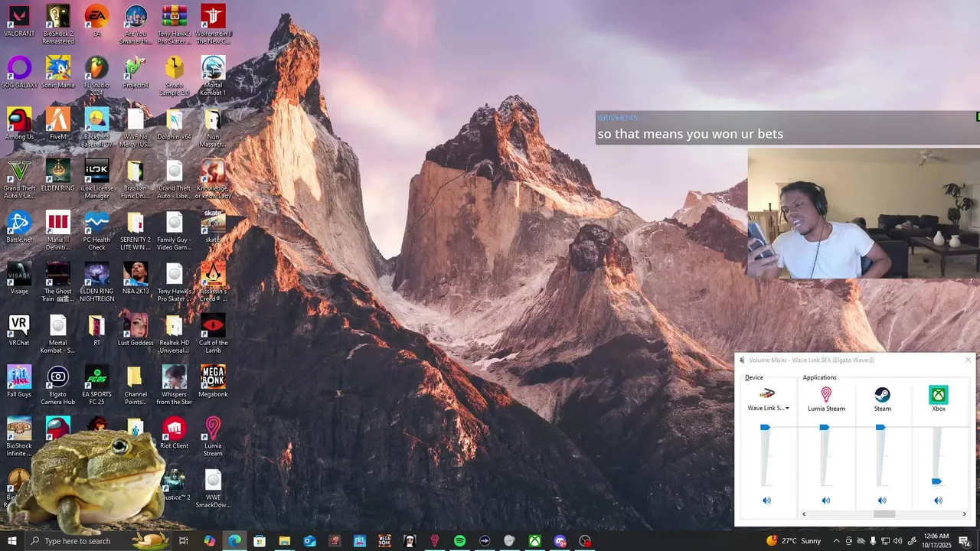The image size is (980, 551).
Task: Select the Lumia Stream desktop shortcut
Action: pos(213,436)
